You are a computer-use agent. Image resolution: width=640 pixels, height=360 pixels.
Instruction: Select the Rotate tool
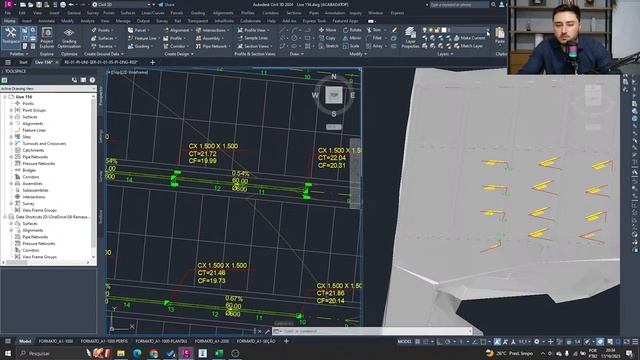[352, 30]
